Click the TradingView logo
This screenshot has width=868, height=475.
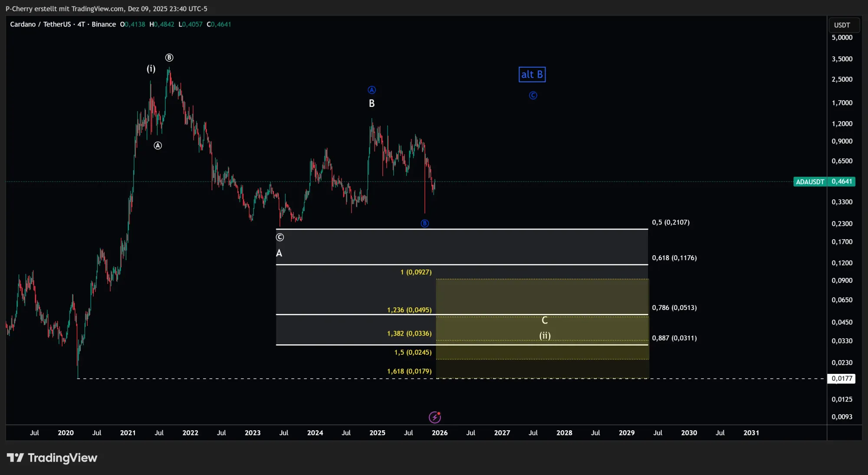pyautogui.click(x=52, y=457)
